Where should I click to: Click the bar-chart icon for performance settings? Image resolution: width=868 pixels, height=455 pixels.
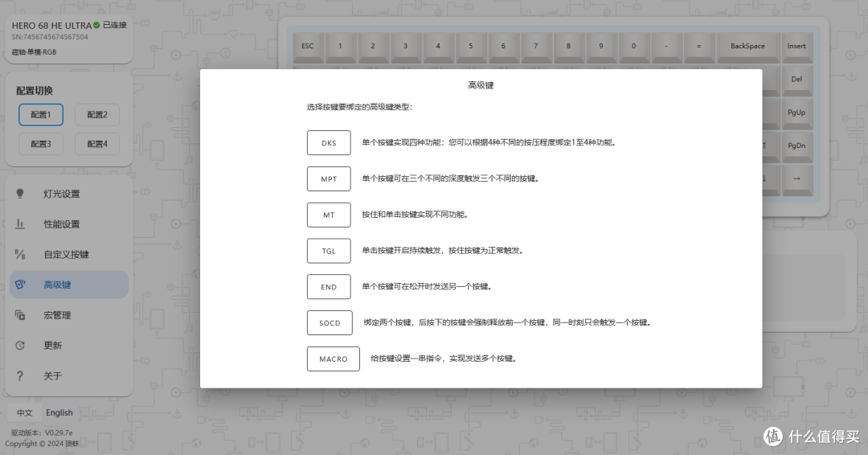(20, 223)
